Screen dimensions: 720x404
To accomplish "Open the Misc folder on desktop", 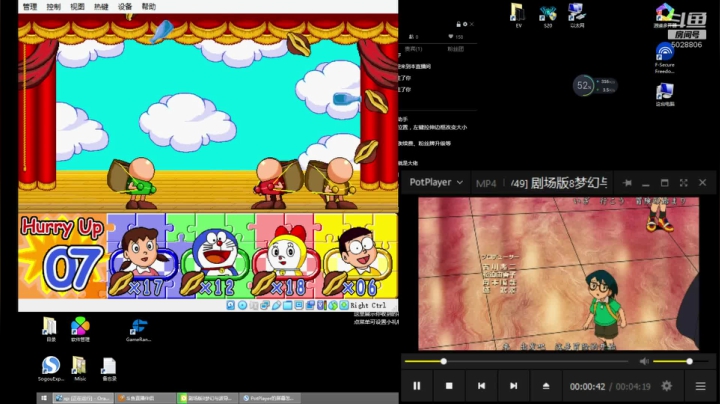I will pyautogui.click(x=79, y=369).
